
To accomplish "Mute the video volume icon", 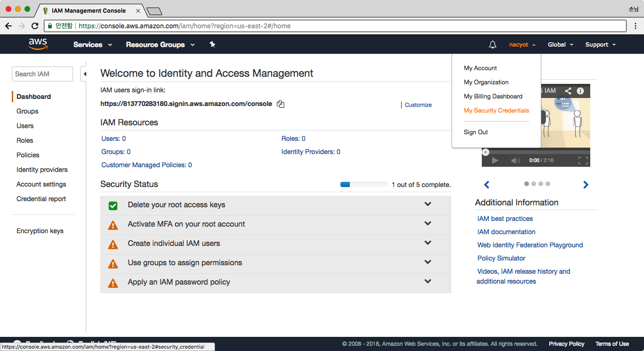I will 515,161.
